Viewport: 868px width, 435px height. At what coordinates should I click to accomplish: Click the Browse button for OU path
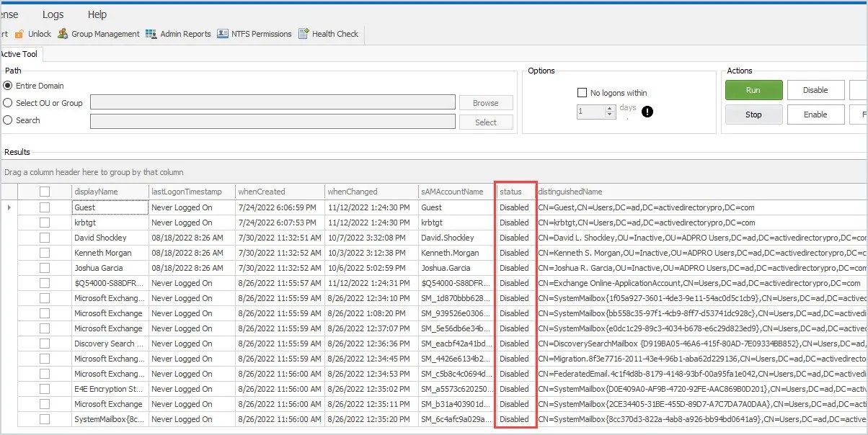(x=485, y=102)
